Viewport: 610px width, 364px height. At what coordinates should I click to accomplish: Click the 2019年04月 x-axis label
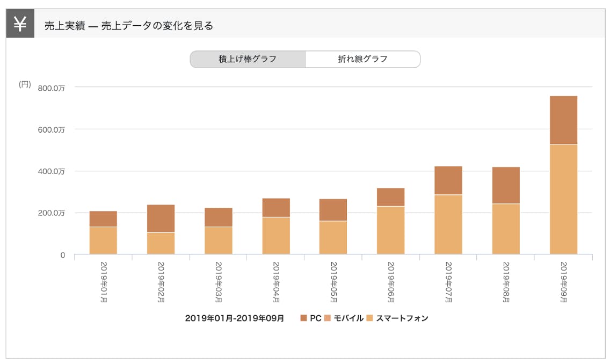(x=276, y=282)
